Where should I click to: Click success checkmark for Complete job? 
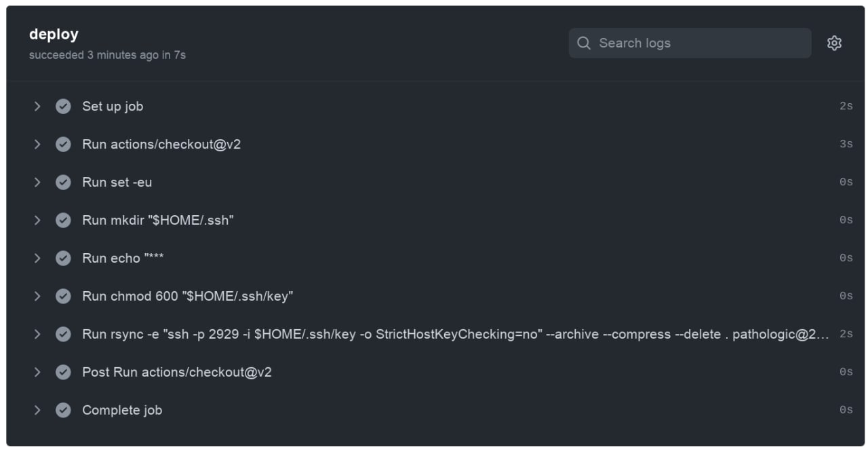coord(63,410)
